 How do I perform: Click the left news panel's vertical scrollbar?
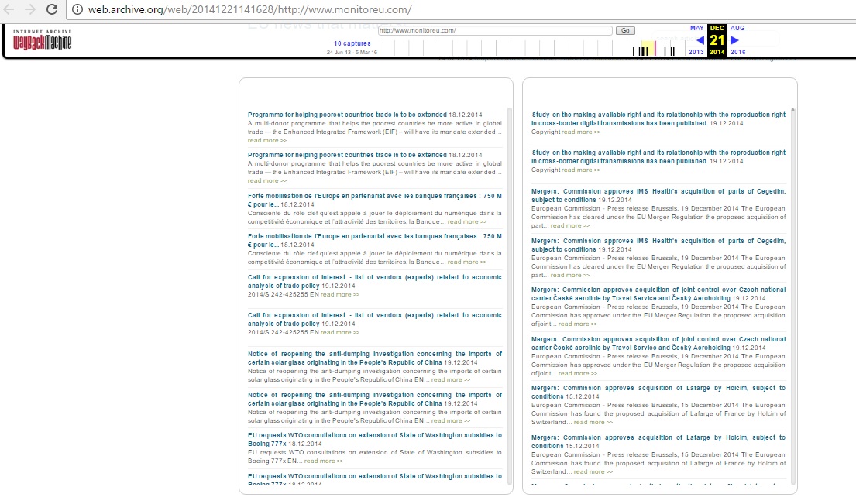click(x=509, y=294)
